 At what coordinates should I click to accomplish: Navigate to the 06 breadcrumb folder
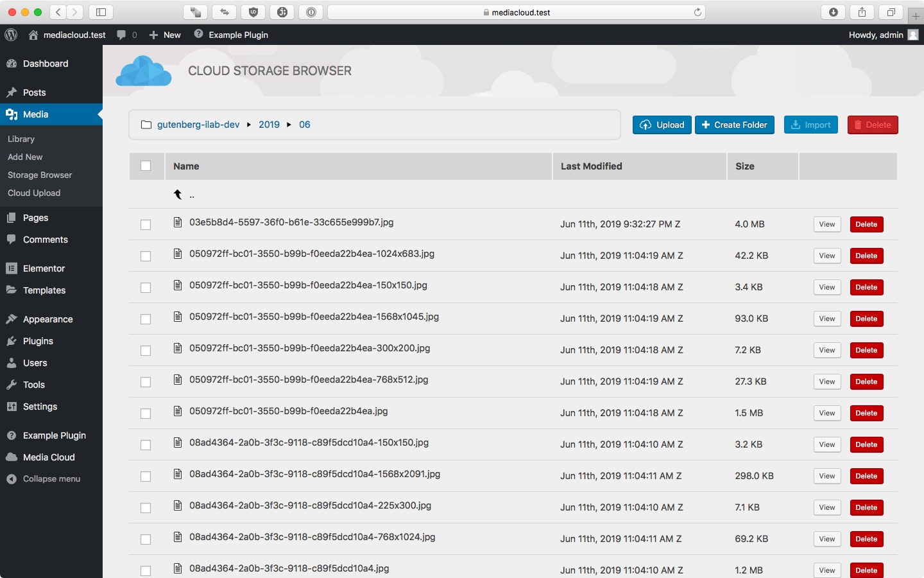(305, 125)
